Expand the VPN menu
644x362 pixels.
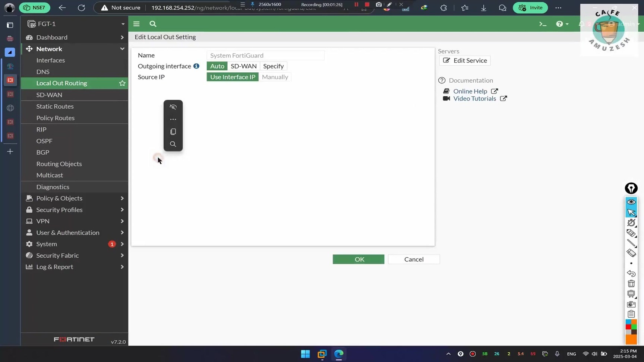[x=75, y=221]
